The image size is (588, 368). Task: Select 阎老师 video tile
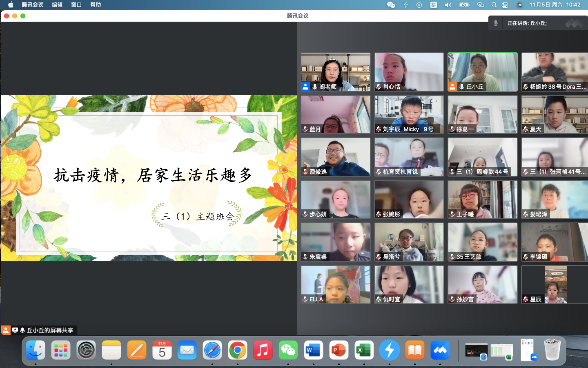point(336,72)
